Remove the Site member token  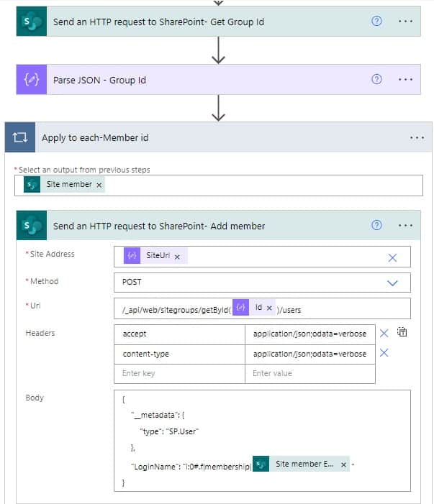click(99, 185)
